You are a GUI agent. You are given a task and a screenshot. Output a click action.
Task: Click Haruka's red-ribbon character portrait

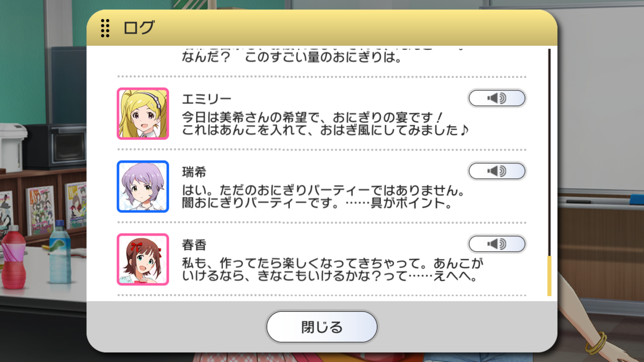(143, 259)
